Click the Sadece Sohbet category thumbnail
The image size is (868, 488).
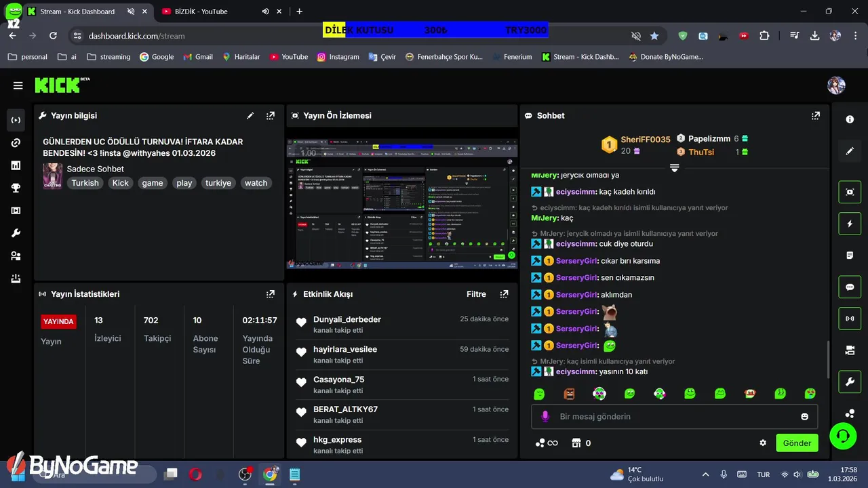(52, 176)
